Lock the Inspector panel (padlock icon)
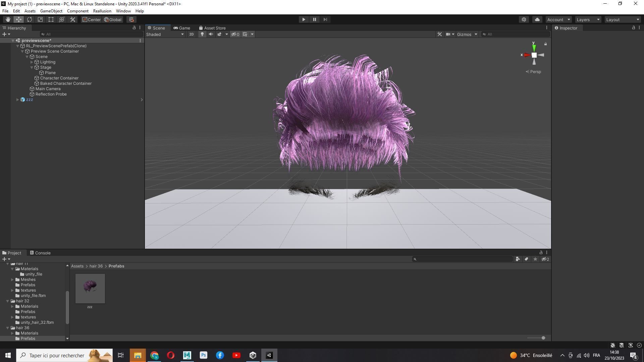The width and height of the screenshot is (644, 362). tap(633, 28)
